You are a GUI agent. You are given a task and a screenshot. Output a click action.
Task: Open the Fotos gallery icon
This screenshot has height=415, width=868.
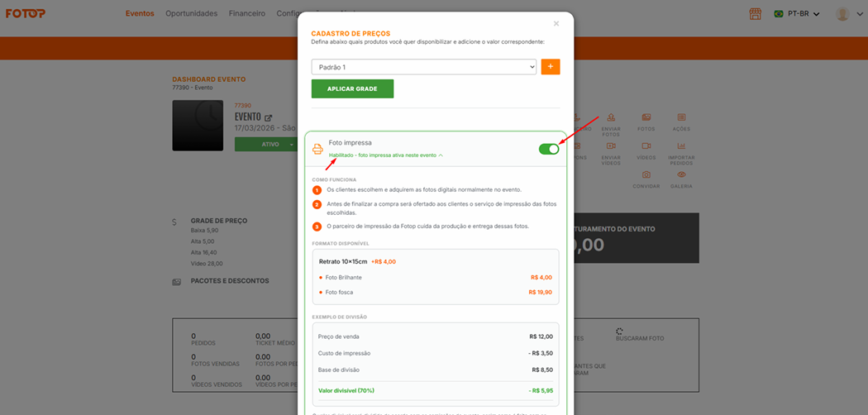(646, 119)
